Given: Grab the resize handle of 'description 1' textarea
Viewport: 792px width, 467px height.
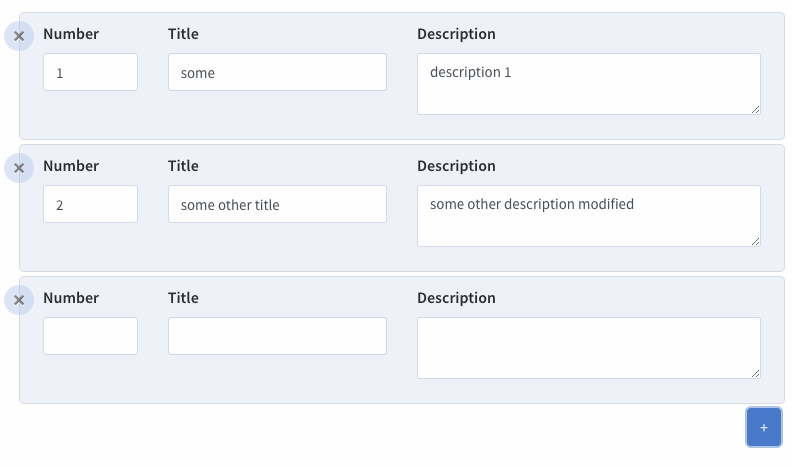Looking at the screenshot, I should click(x=755, y=109).
